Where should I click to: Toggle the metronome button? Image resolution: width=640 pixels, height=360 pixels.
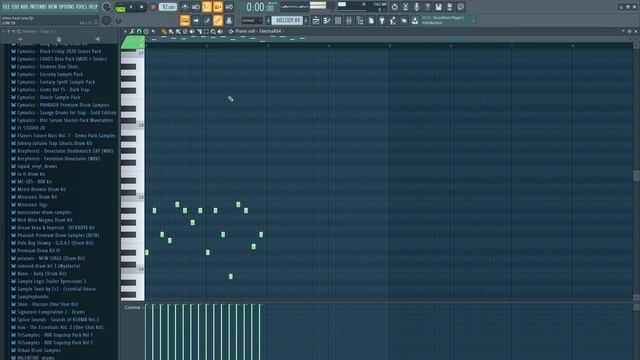(x=185, y=7)
